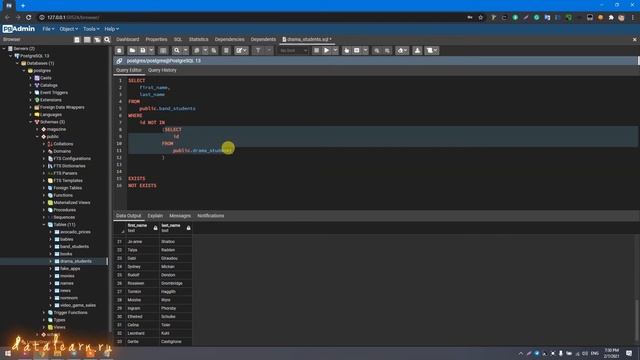
Task: Open the Explain options dropdown arrow
Action: click(x=365, y=51)
